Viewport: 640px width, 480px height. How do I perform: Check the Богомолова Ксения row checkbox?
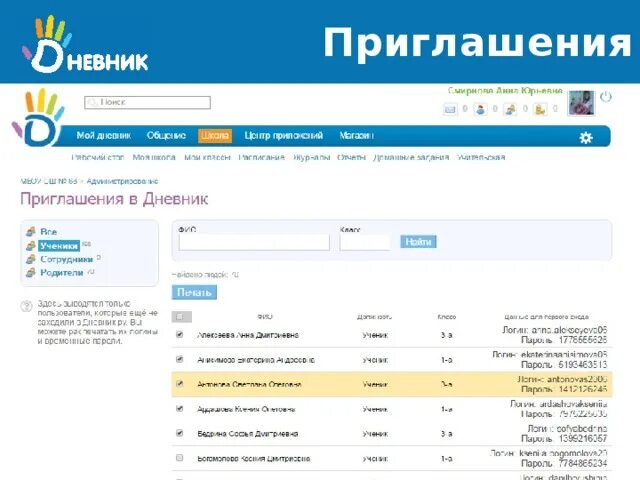[x=180, y=458]
